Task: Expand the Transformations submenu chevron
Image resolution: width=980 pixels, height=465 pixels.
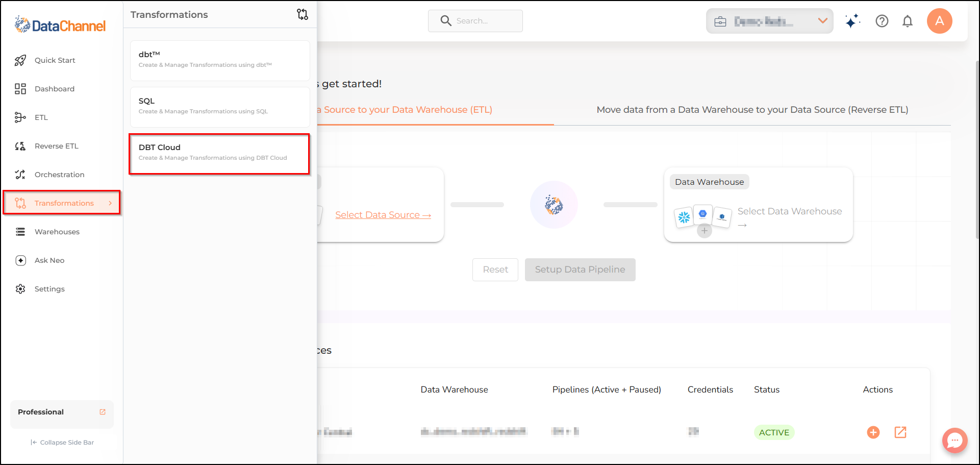Action: pyautogui.click(x=110, y=203)
